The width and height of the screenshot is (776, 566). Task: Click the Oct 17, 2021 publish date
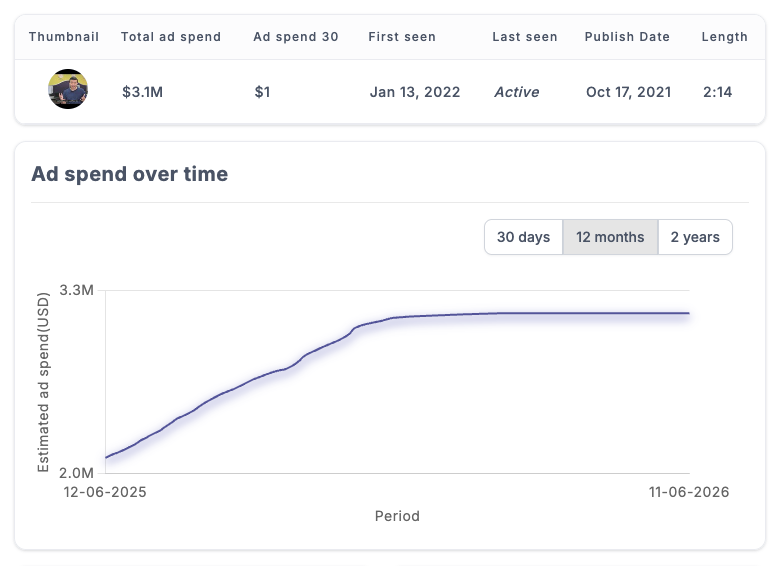pos(629,92)
